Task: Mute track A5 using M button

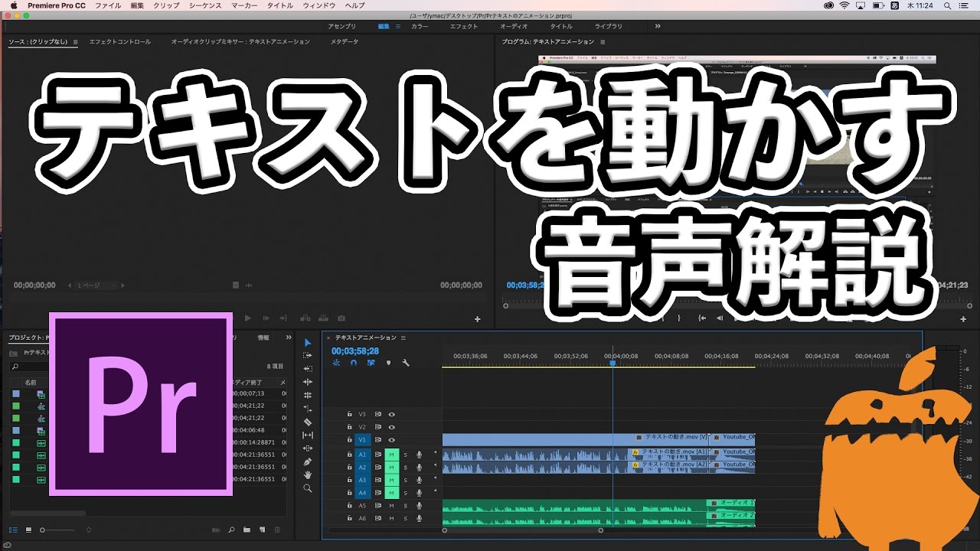Action: tap(392, 506)
